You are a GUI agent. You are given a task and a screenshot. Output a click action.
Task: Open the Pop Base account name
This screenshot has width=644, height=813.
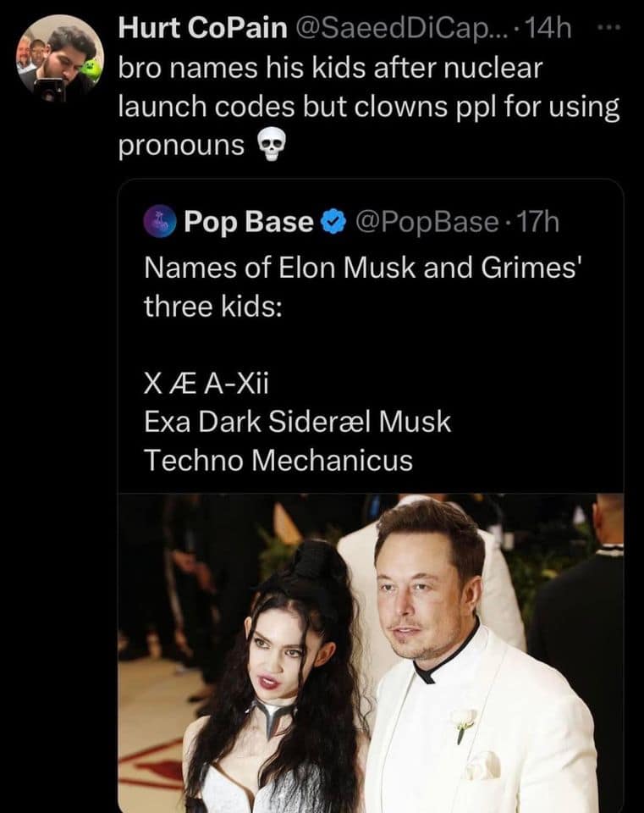coord(248,222)
